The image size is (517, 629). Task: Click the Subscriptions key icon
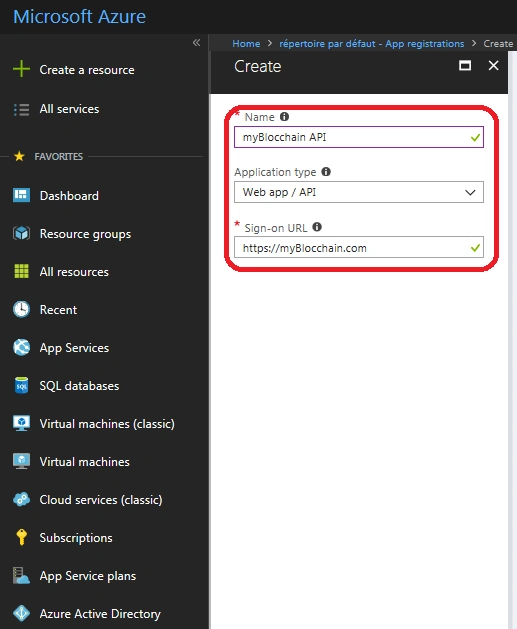click(x=21, y=537)
